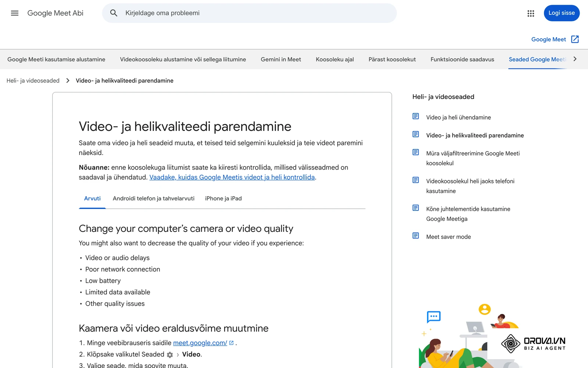Open sidebar article Kõne juhtelementide kasutamine

(x=468, y=214)
